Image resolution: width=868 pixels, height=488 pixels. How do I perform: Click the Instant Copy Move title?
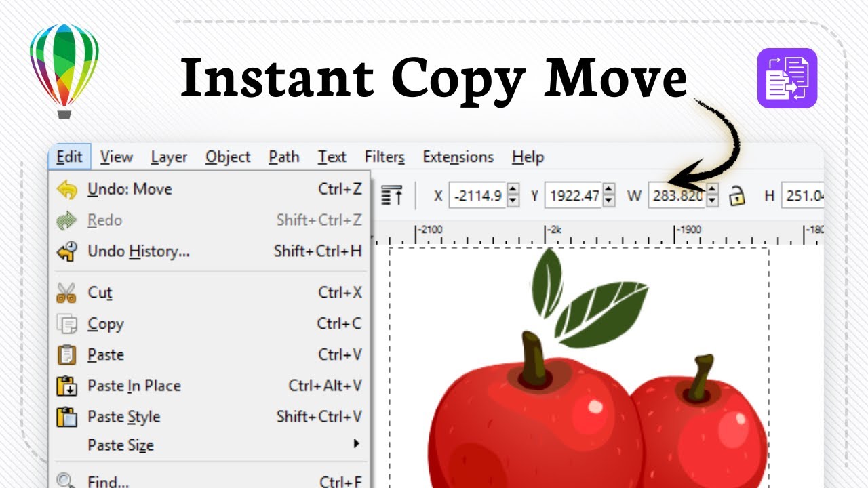(434, 80)
